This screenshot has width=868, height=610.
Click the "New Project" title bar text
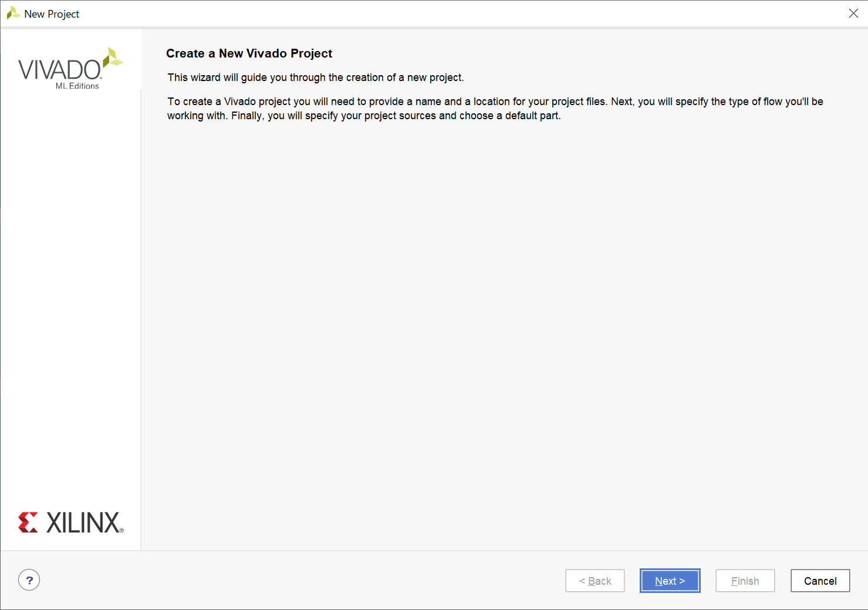click(52, 14)
